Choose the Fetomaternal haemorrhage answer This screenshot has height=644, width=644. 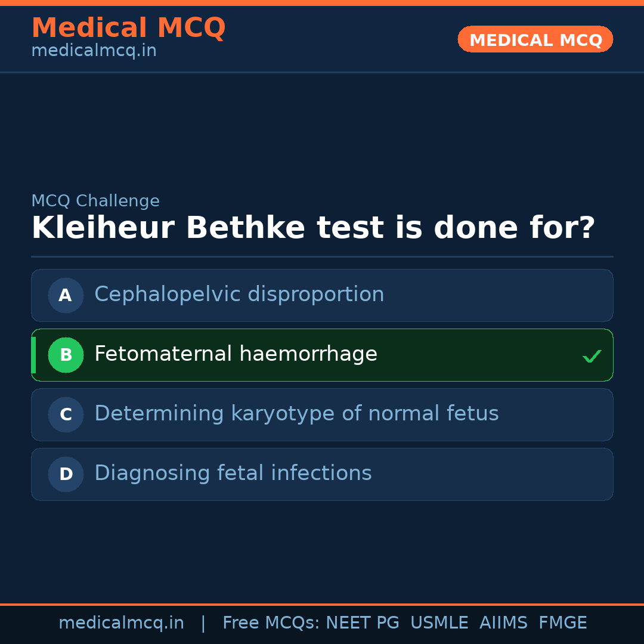pos(236,354)
